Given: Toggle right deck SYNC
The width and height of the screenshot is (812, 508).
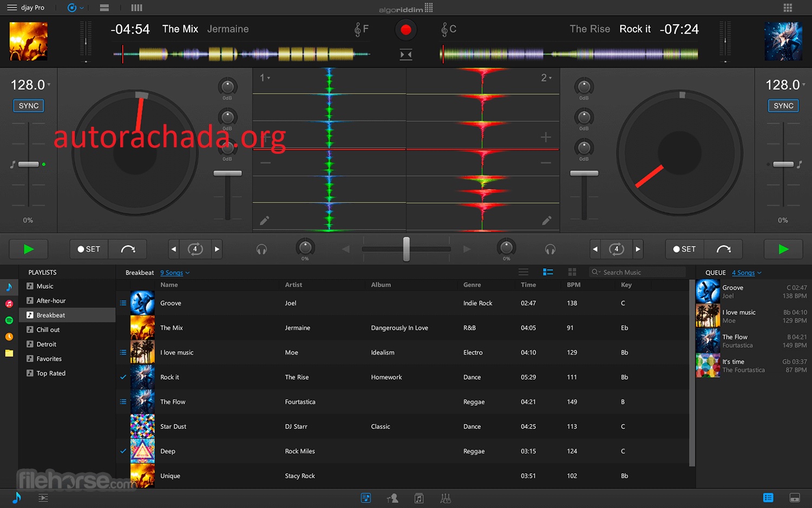Looking at the screenshot, I should point(783,106).
